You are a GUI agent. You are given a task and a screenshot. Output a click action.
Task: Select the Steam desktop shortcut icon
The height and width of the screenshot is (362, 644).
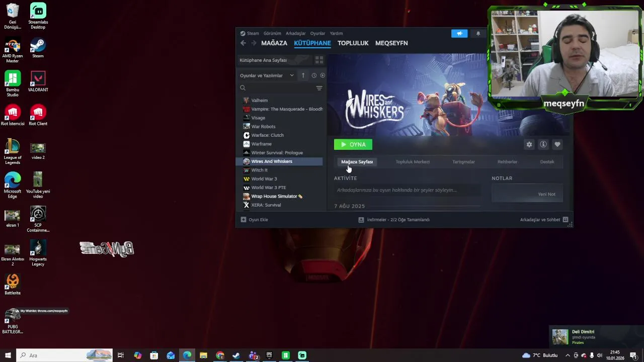pos(38,48)
